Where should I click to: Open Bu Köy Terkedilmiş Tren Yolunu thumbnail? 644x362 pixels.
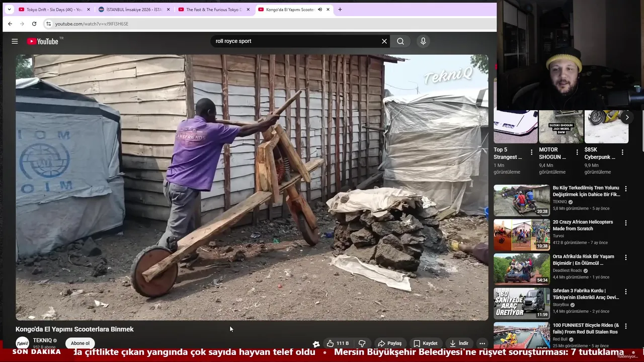(x=522, y=200)
